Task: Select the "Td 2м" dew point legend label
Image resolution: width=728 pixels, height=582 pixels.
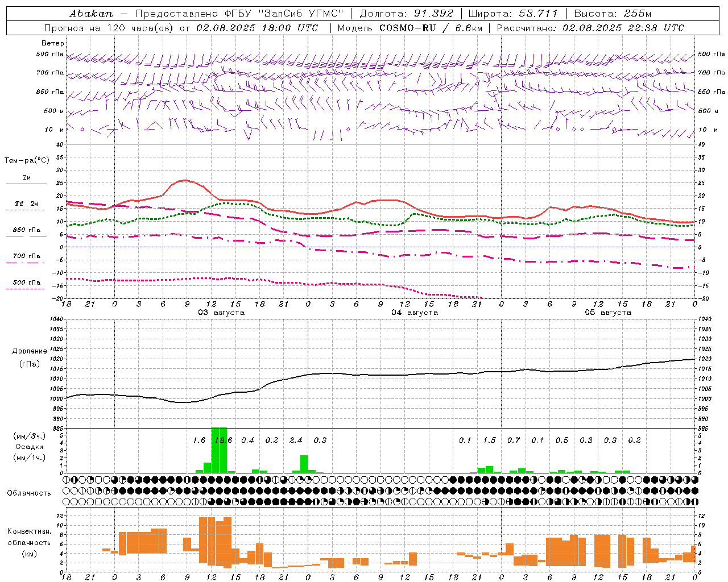Action: tap(27, 203)
